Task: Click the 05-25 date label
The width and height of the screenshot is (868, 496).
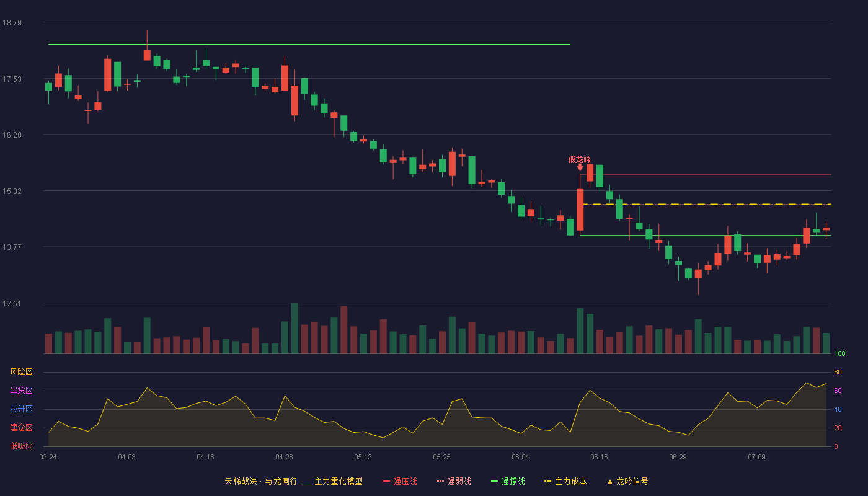Action: click(x=441, y=457)
